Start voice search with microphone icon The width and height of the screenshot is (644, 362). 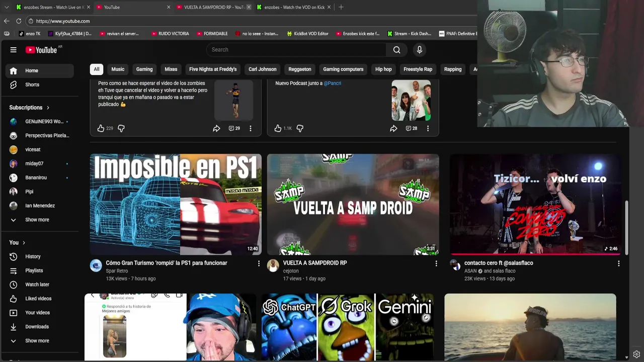click(419, 50)
